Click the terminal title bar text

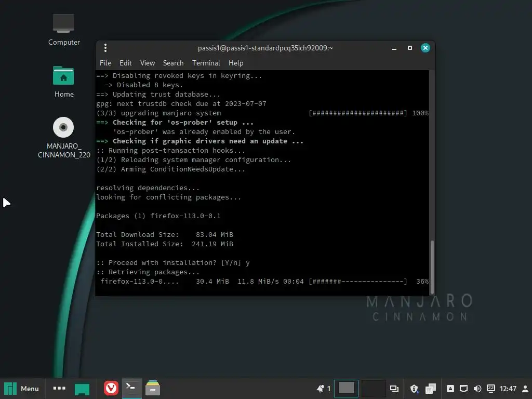pyautogui.click(x=265, y=48)
